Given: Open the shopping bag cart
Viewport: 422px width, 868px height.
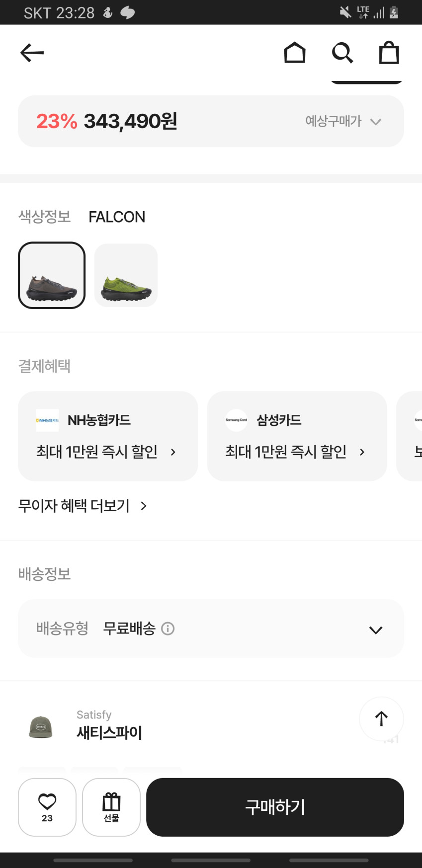Looking at the screenshot, I should coord(389,53).
